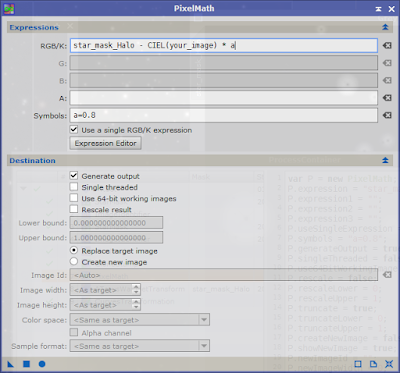Screen dimensions: 400x373
Task: Click the B expression field
Action: pyautogui.click(x=224, y=80)
